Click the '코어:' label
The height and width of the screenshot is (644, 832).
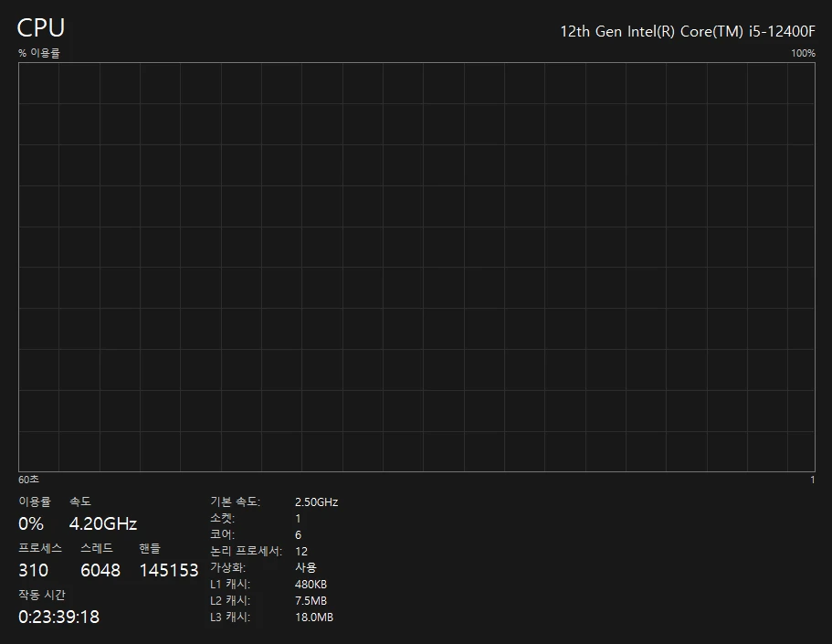point(222,534)
